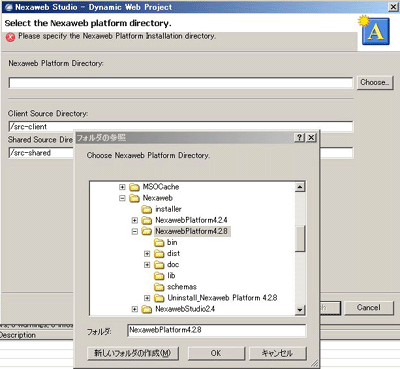Click the Choose... button
The width and height of the screenshot is (400, 369).
point(375,82)
